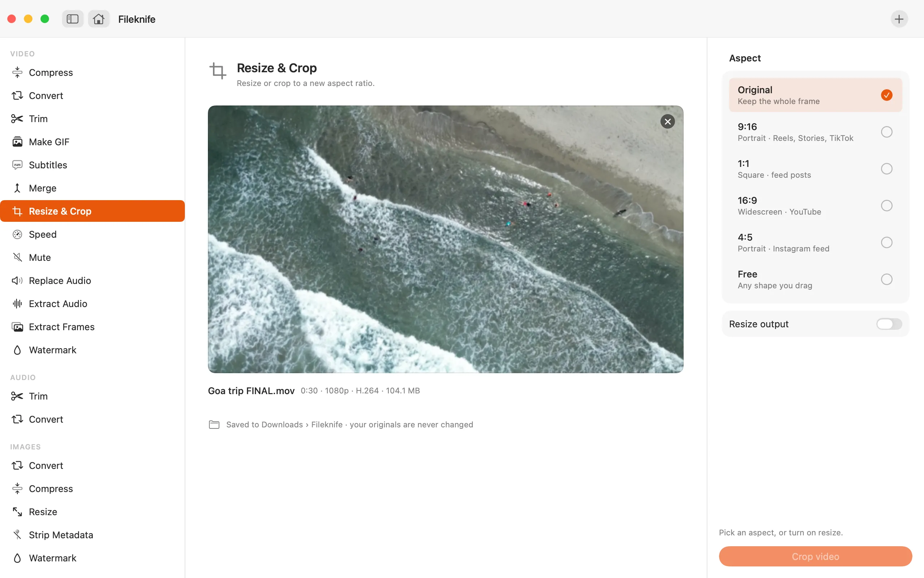Open Trim under the Audio section
Screen dimensions: 924x578
(x=92, y=396)
